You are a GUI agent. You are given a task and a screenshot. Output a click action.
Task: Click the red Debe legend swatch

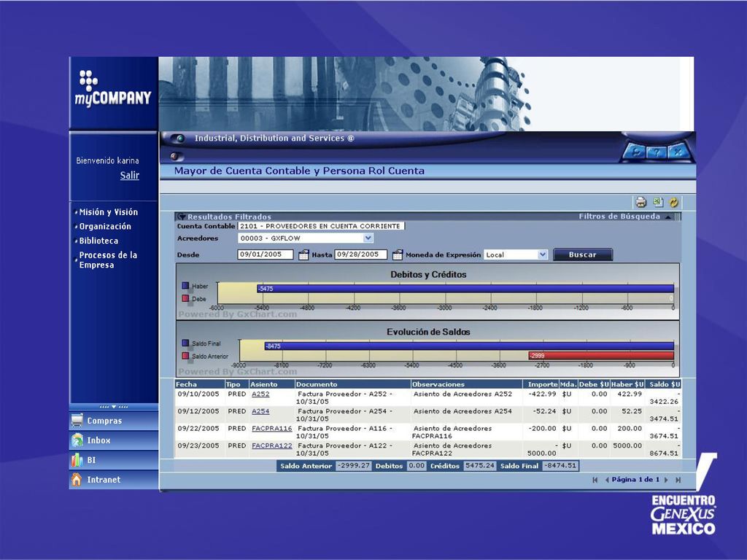point(185,298)
